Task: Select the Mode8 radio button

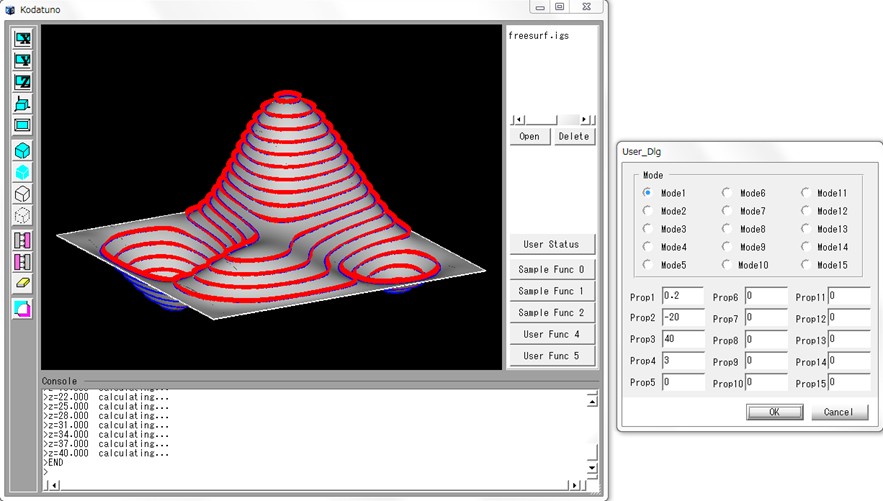Action: tap(727, 229)
